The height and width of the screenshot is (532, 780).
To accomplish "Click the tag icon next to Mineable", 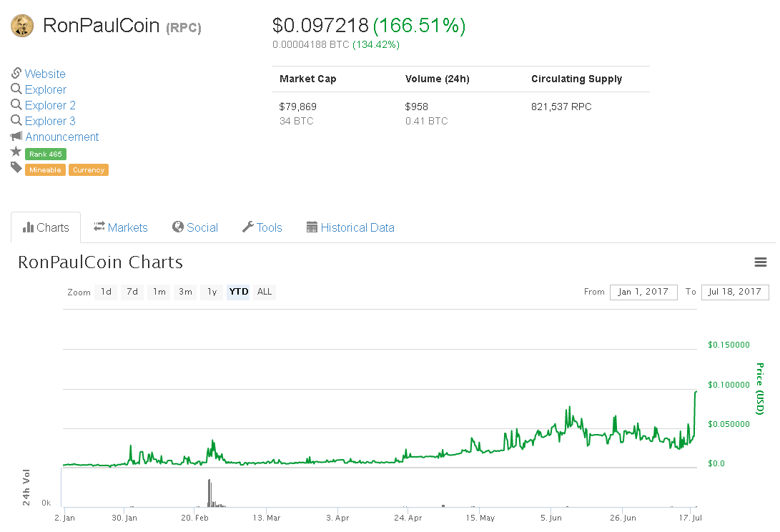I will pos(16,169).
